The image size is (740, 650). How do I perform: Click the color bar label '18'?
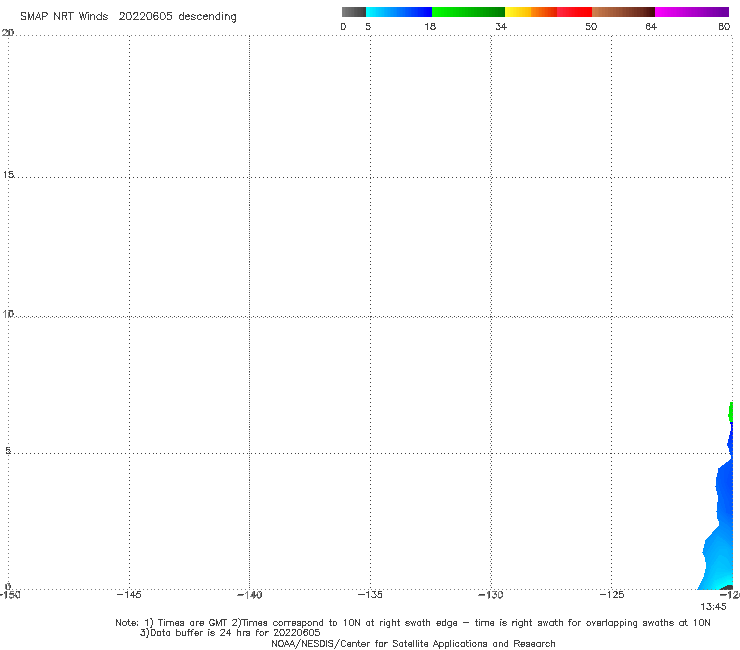430,27
